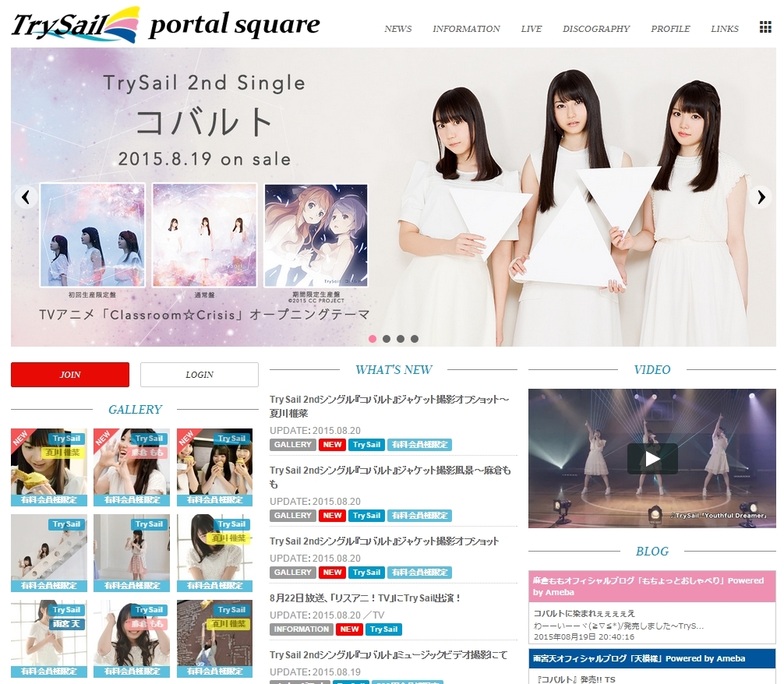Open 雨宮天 official blog blue header link
Viewport: 784px width, 684px height.
point(652,658)
